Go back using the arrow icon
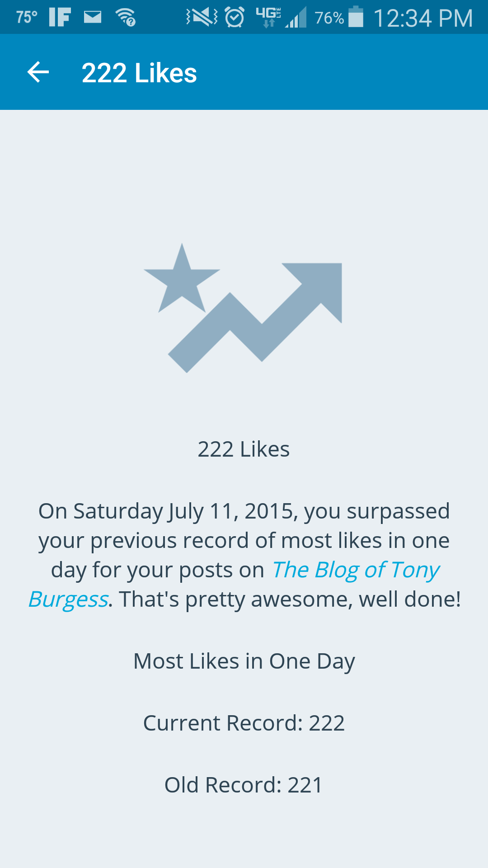 38,72
